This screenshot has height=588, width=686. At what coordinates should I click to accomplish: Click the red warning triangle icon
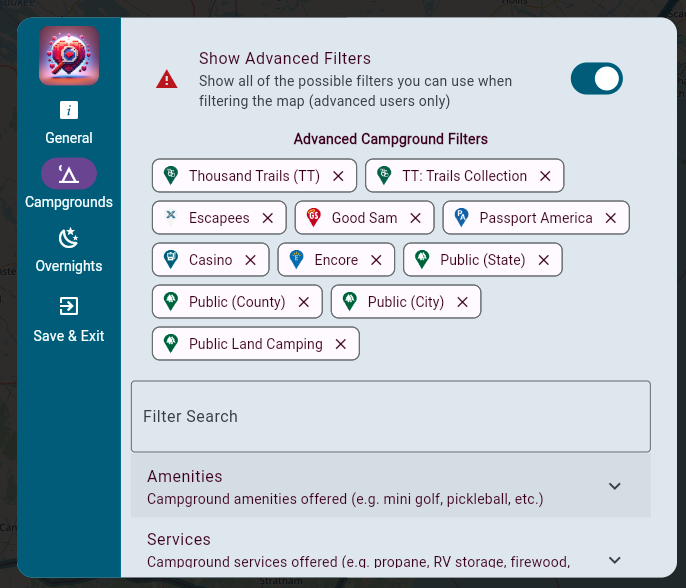coord(167,80)
